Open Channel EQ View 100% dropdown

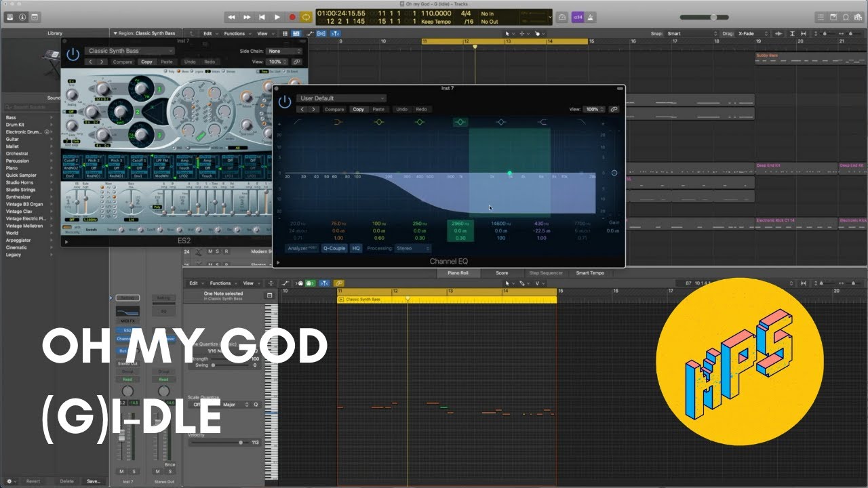[595, 109]
